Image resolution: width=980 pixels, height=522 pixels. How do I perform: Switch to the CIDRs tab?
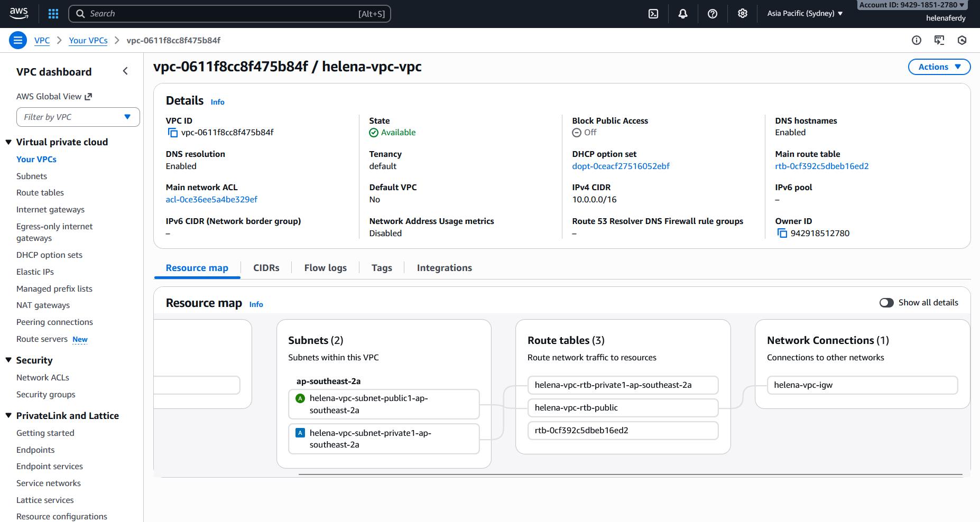(266, 268)
